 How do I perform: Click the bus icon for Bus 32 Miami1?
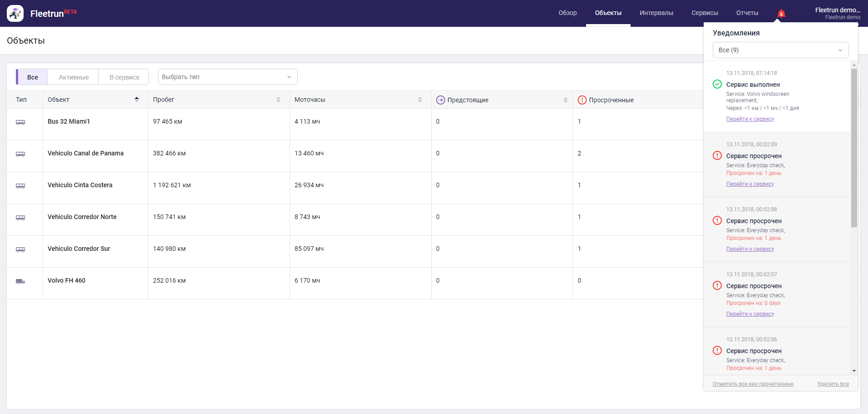pyautogui.click(x=20, y=122)
